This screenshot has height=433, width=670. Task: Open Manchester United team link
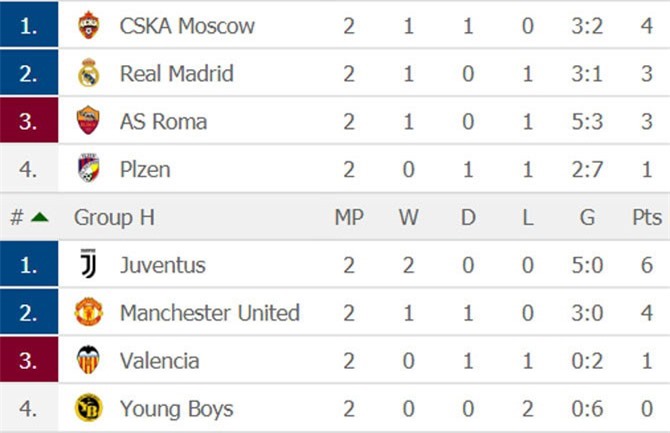[x=210, y=312]
